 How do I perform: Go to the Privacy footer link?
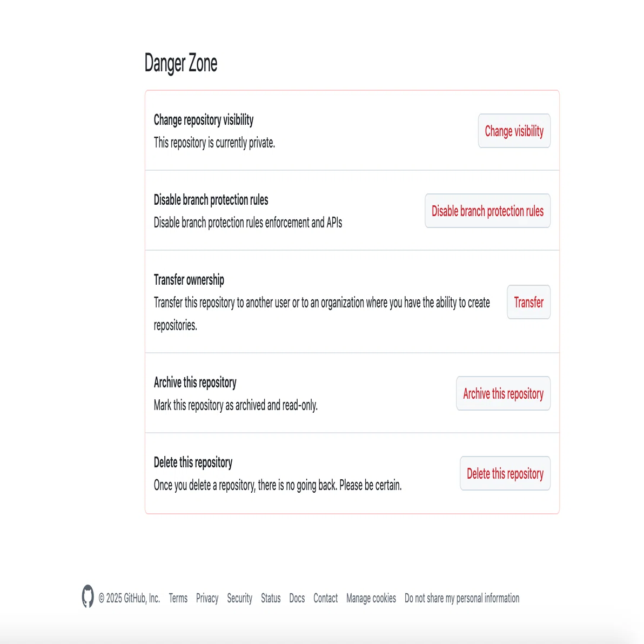[207, 599]
